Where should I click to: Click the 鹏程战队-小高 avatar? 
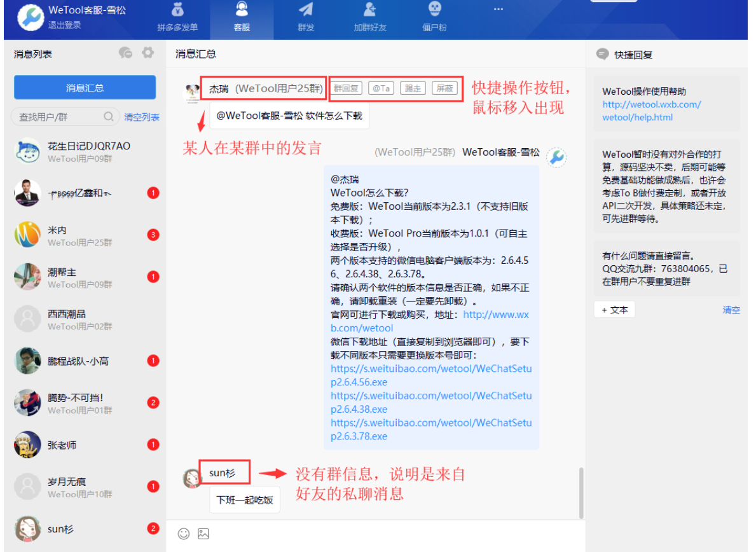click(x=27, y=361)
